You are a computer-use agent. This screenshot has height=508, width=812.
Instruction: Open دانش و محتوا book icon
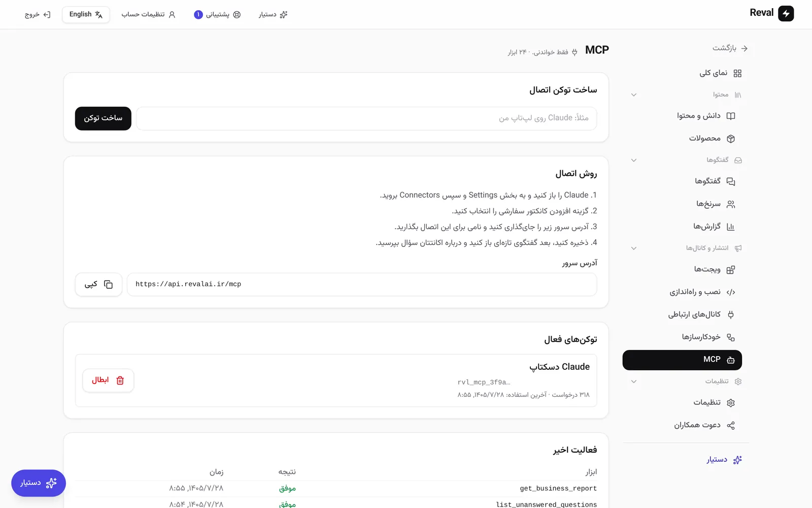(x=731, y=116)
